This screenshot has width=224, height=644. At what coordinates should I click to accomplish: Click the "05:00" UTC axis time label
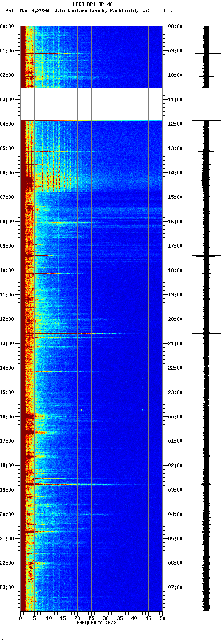click(x=175, y=539)
